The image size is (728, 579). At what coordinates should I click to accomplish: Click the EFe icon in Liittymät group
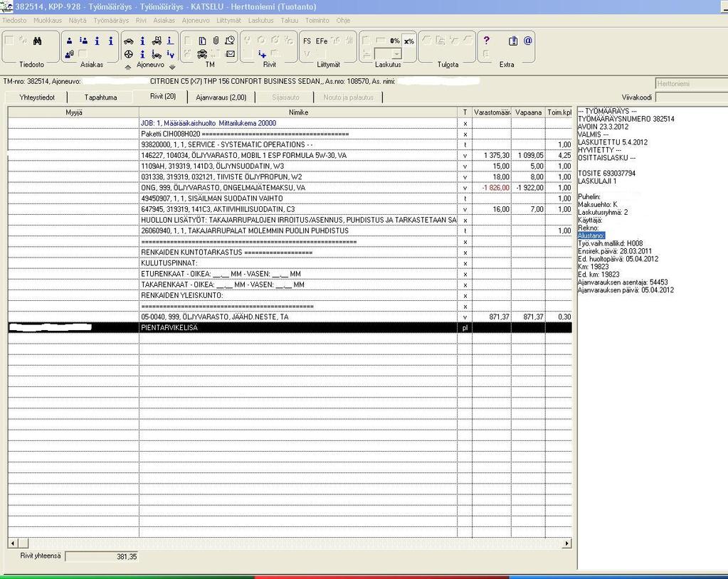[x=321, y=41]
